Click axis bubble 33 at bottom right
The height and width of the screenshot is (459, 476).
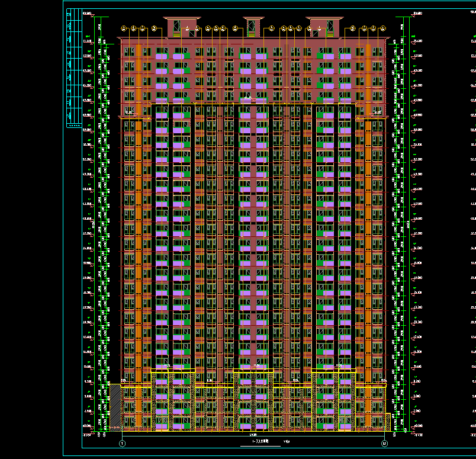(x=384, y=442)
